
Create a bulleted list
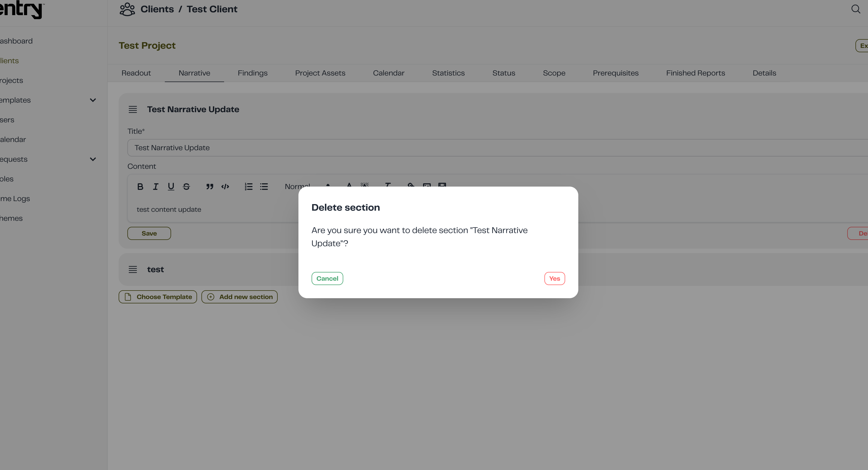264,186
